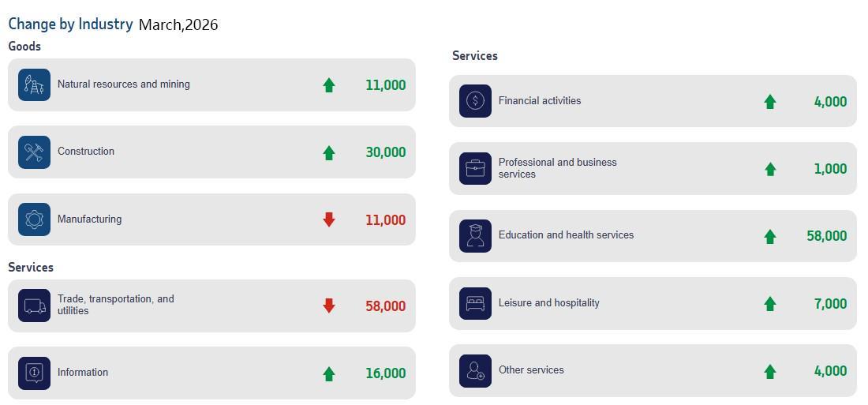Click the Other services person icon

tap(475, 370)
